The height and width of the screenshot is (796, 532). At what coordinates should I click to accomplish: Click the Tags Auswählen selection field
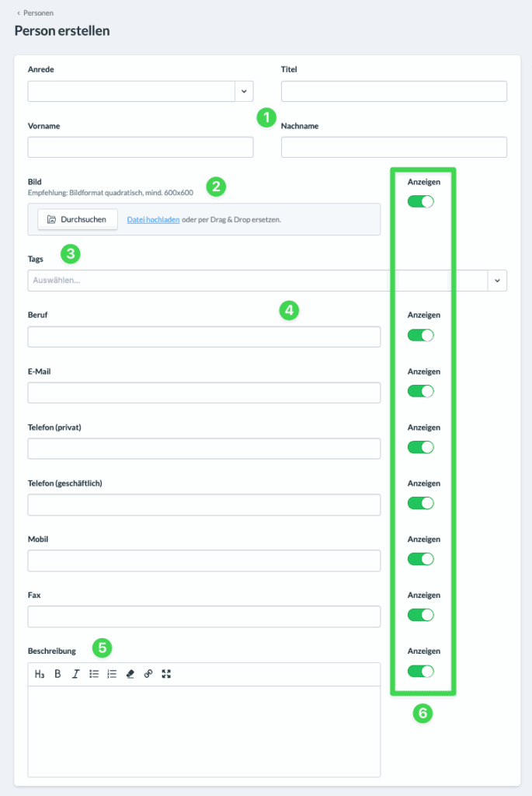click(258, 281)
